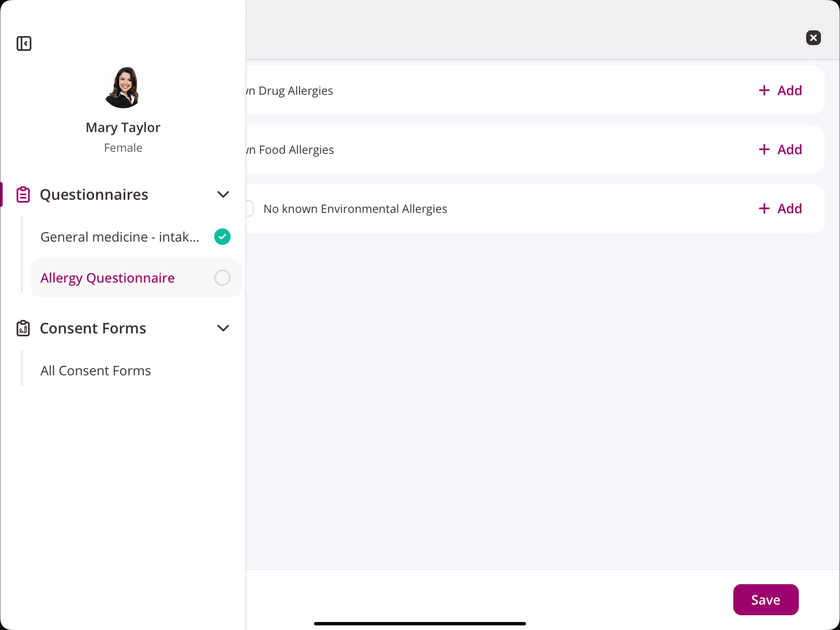Screen dimensions: 840x630
Task: Select Allergy Questionnaire in sidebar
Action: point(108,278)
